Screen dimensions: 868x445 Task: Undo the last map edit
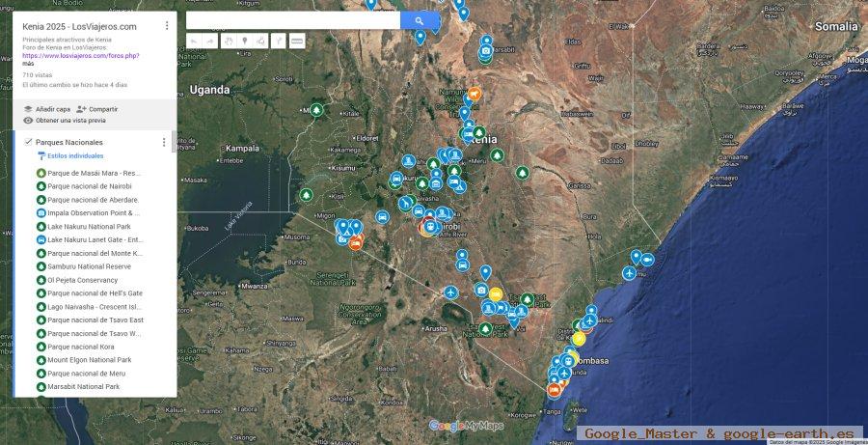click(194, 41)
